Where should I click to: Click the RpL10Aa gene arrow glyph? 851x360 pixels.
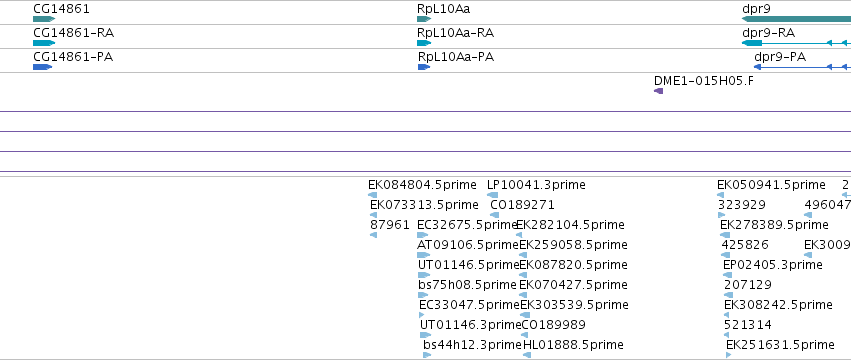pos(424,19)
